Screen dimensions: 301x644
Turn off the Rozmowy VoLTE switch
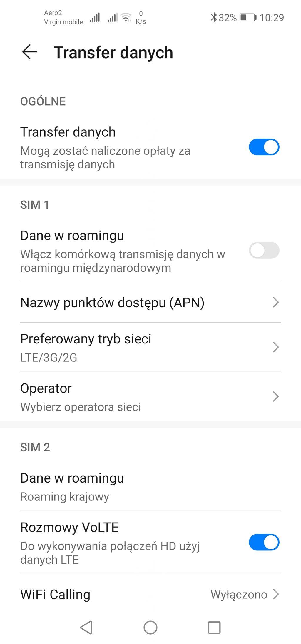point(264,542)
